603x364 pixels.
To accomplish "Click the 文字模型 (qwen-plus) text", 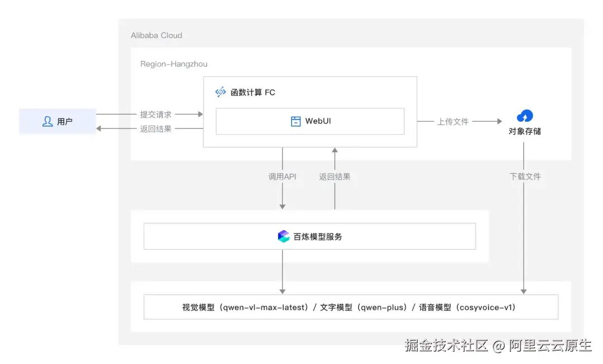I will coord(363,308).
